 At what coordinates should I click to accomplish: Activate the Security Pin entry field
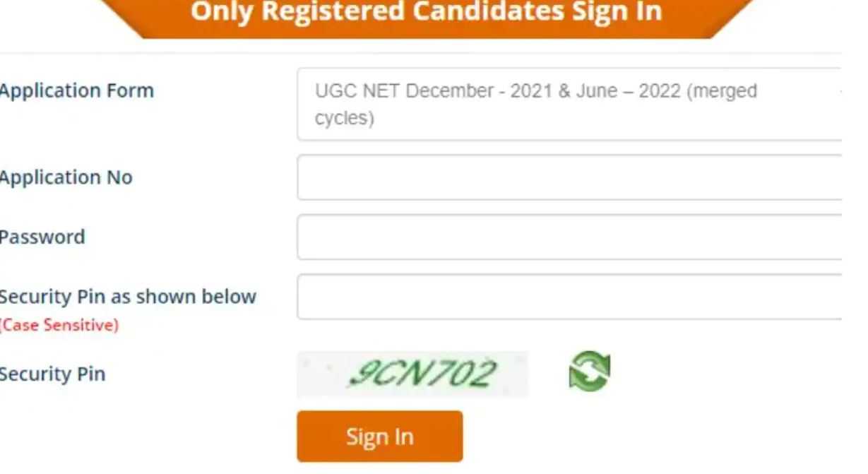[569, 297]
